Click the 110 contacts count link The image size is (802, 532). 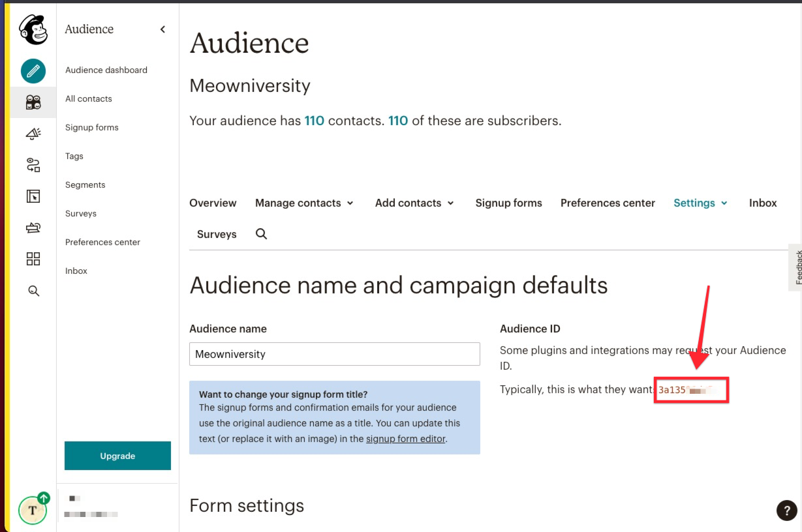pyautogui.click(x=315, y=121)
